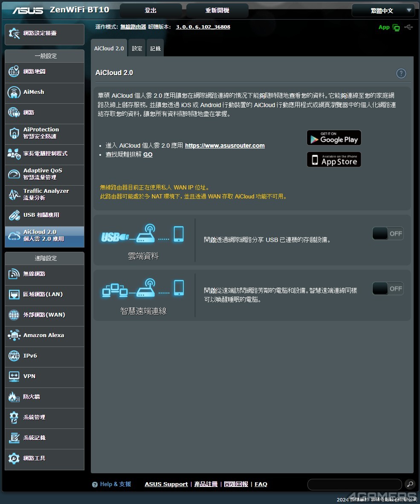Viewport: 420px width, 504px height.
Task: Switch to the AiCloud 2.0 tab
Action: (x=109, y=48)
